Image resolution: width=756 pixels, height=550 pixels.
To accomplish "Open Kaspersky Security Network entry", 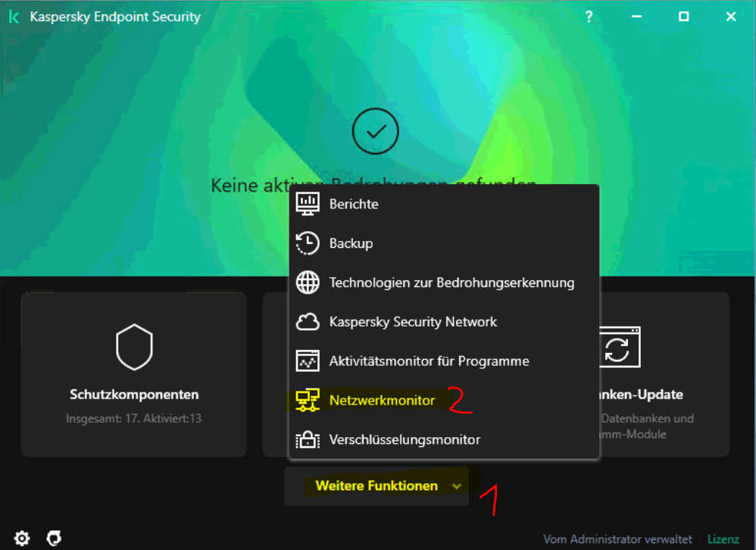I will [x=444, y=321].
